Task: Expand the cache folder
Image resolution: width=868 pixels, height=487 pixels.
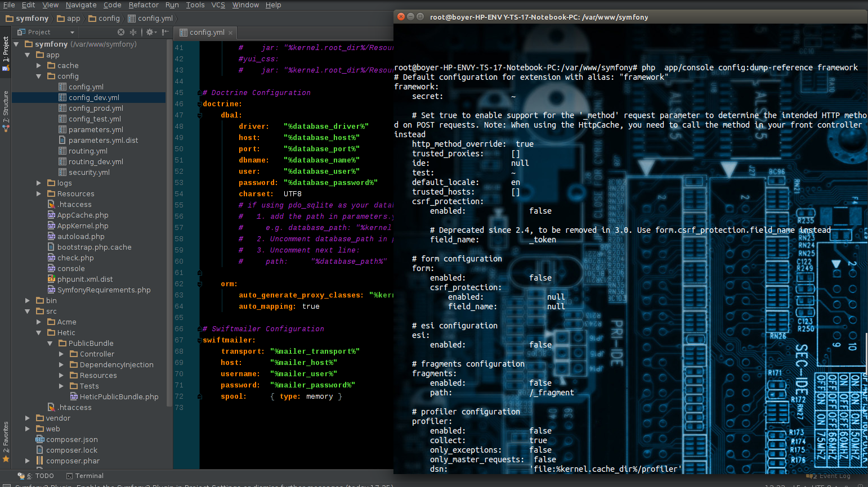Action: point(39,65)
